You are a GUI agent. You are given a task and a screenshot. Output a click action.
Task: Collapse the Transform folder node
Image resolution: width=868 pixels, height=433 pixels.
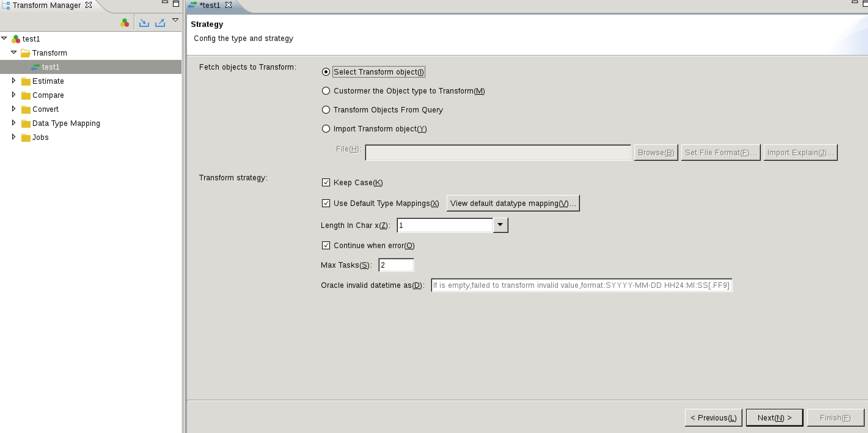coord(14,53)
